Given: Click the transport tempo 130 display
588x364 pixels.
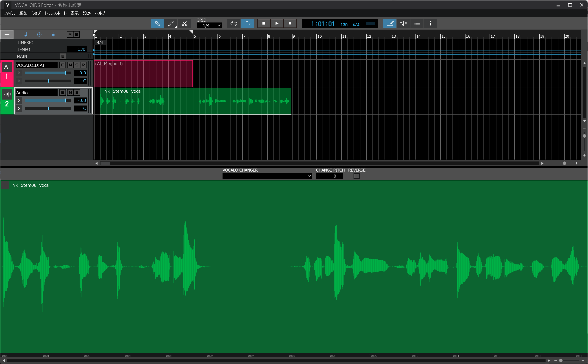Looking at the screenshot, I should [344, 25].
